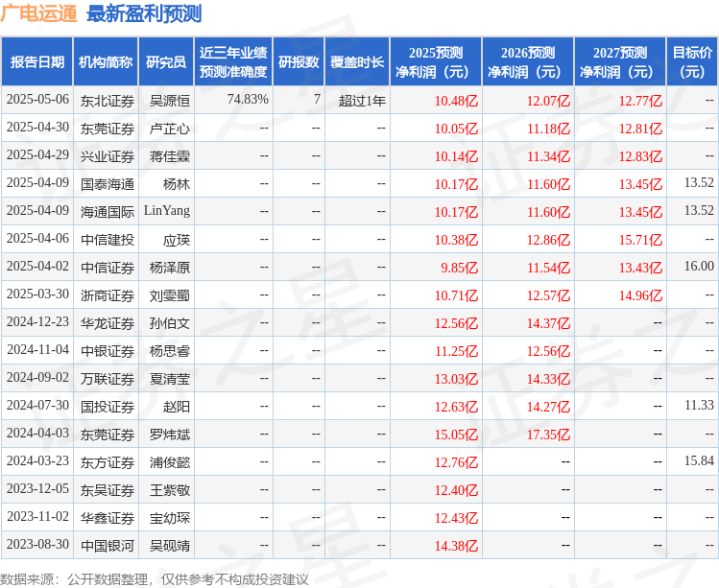Click 13.03亿 profit value
Image resolution: width=719 pixels, height=588 pixels.
click(456, 379)
